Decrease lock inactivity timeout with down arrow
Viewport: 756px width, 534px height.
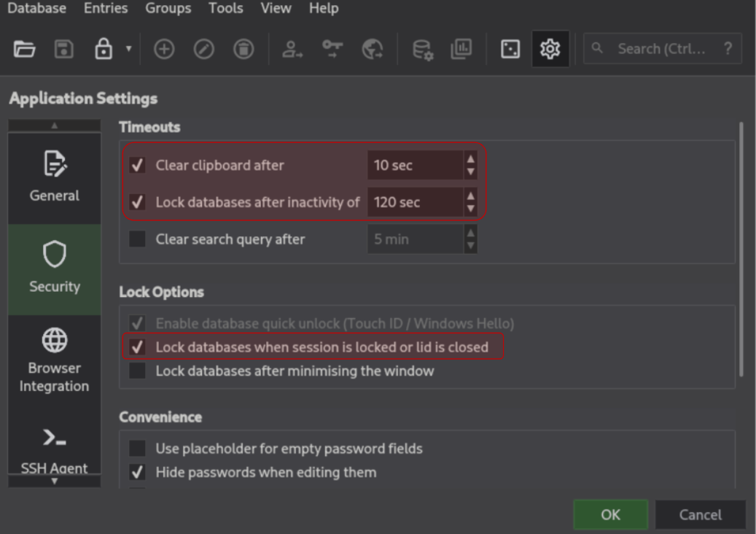pos(470,209)
